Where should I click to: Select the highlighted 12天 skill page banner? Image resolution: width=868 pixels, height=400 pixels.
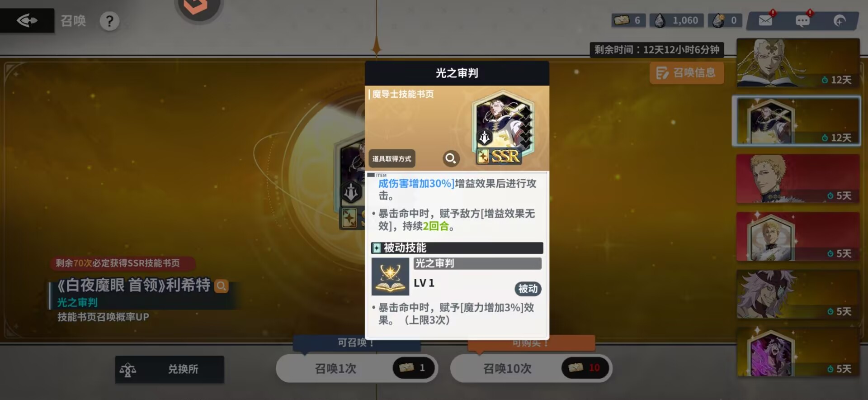click(x=797, y=120)
